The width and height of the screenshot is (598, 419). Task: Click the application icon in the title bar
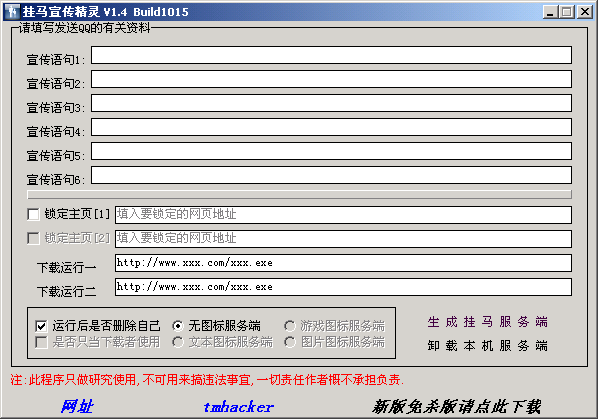coord(13,11)
